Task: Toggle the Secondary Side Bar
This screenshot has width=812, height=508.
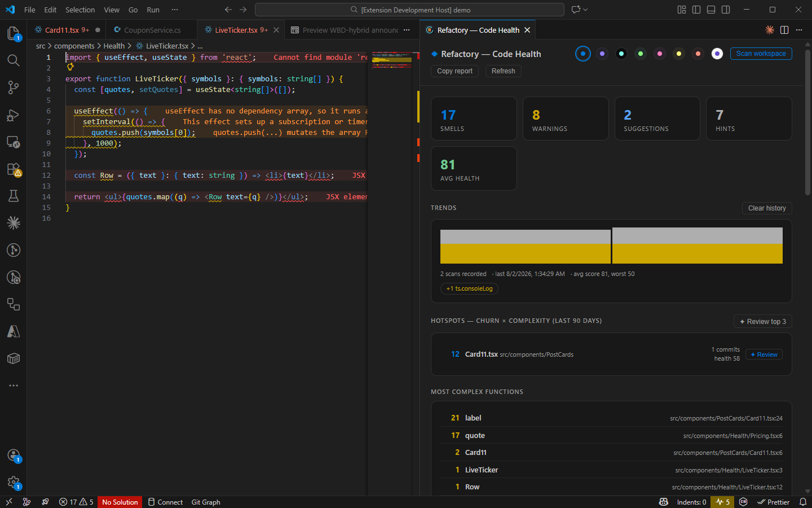Action: (726, 10)
